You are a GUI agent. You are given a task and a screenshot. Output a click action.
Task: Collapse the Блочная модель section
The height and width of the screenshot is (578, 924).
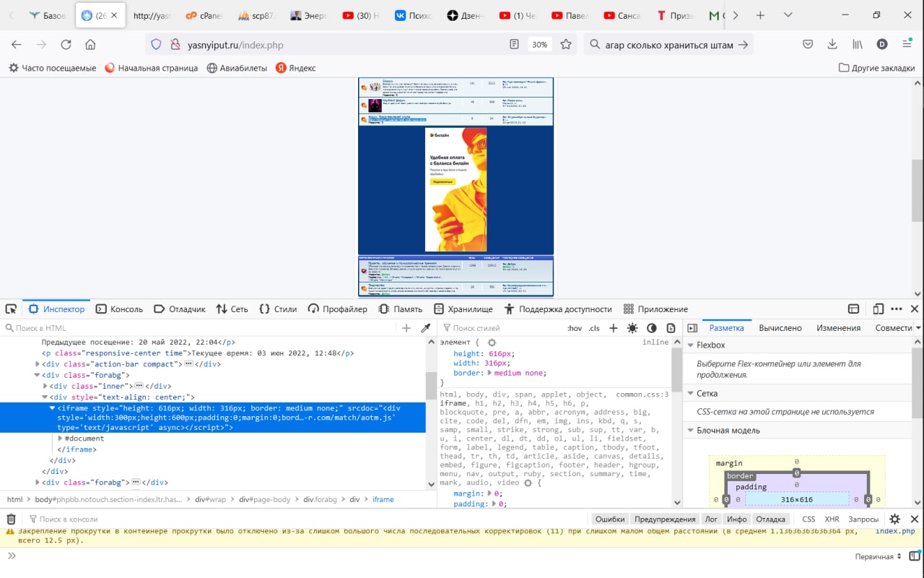[x=690, y=431]
